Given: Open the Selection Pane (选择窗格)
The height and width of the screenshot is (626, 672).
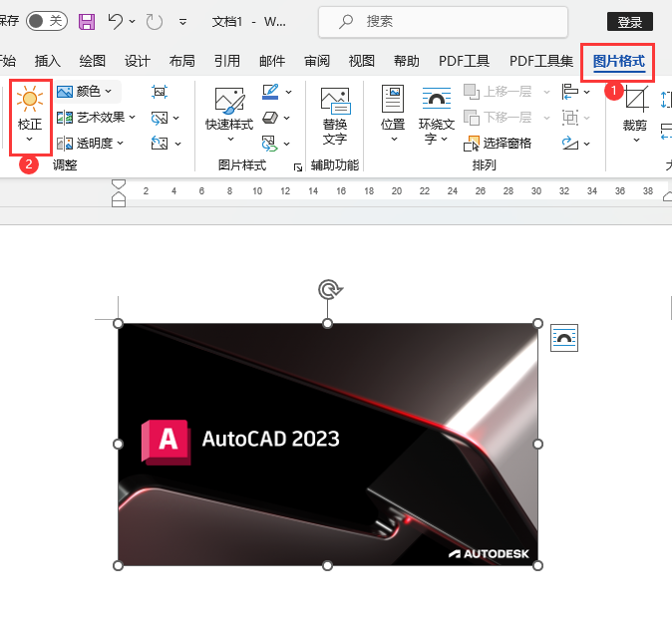Looking at the screenshot, I should (498, 144).
